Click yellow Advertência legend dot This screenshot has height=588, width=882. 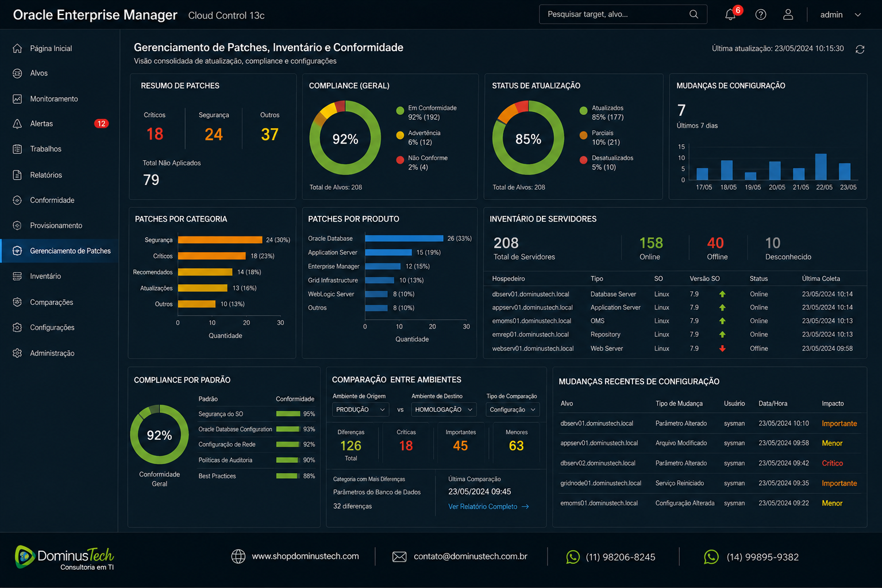pyautogui.click(x=400, y=136)
